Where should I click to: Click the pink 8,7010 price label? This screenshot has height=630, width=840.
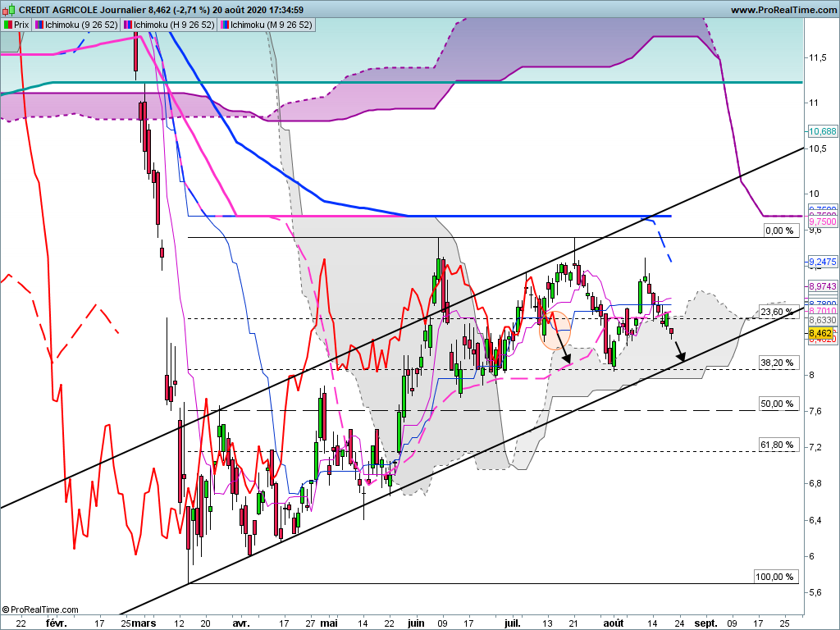click(822, 310)
